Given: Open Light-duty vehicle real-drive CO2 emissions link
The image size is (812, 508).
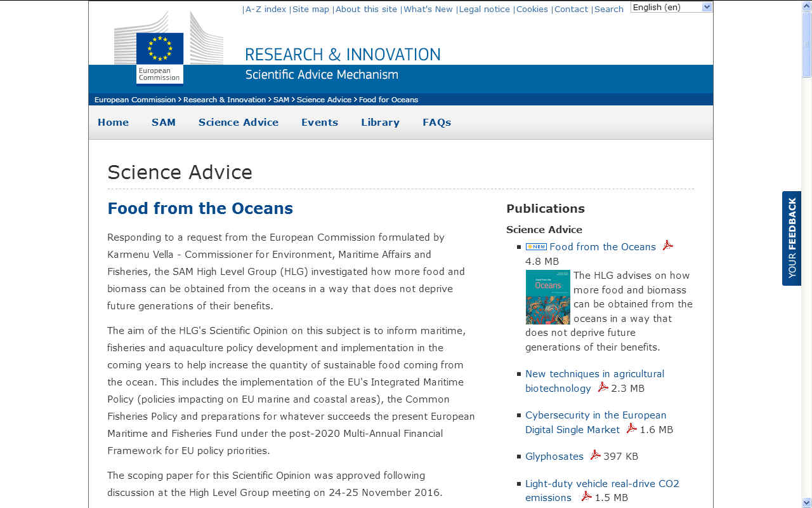Looking at the screenshot, I should (x=602, y=490).
